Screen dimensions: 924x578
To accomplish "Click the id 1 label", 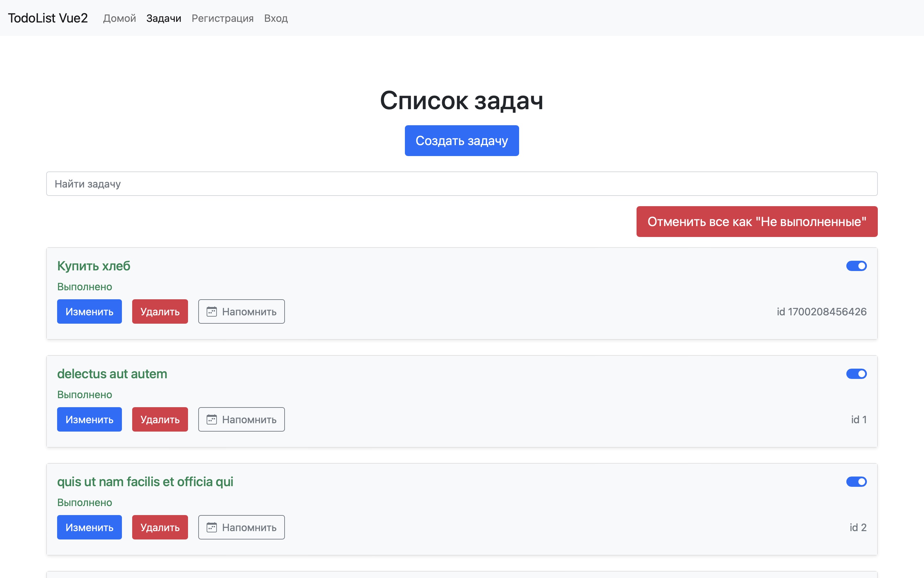I will pyautogui.click(x=858, y=419).
